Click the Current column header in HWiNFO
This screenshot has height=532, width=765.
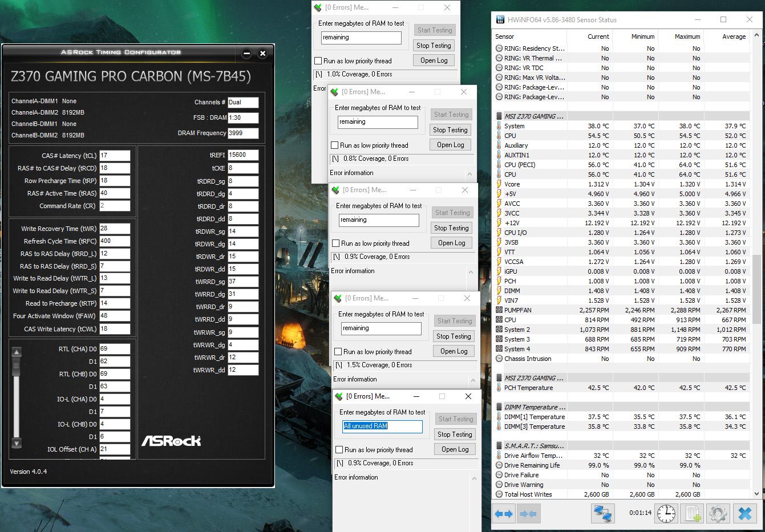pos(590,36)
